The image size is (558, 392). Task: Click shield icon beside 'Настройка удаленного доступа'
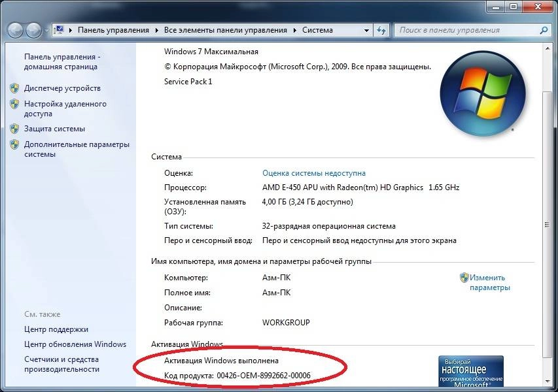pos(14,104)
